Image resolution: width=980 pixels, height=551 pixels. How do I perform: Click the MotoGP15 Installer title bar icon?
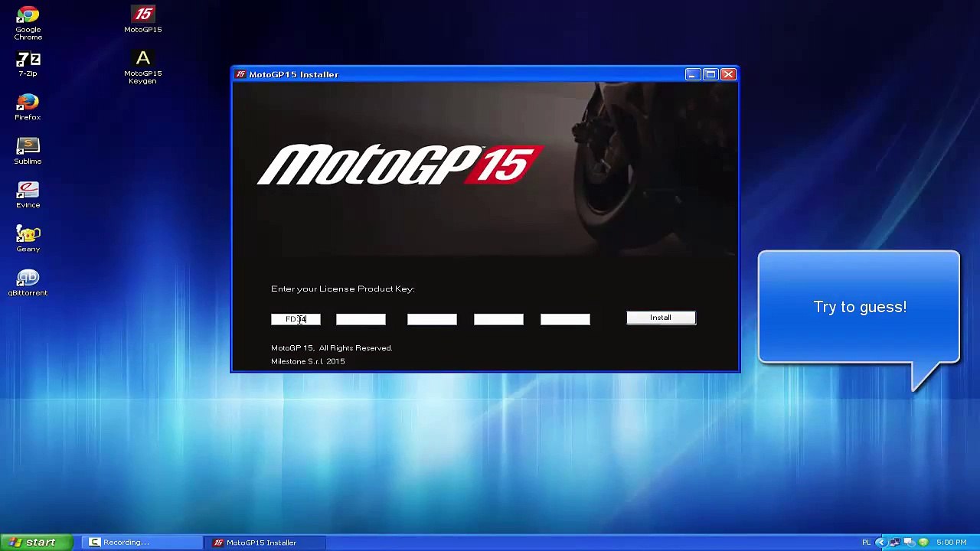pos(240,74)
